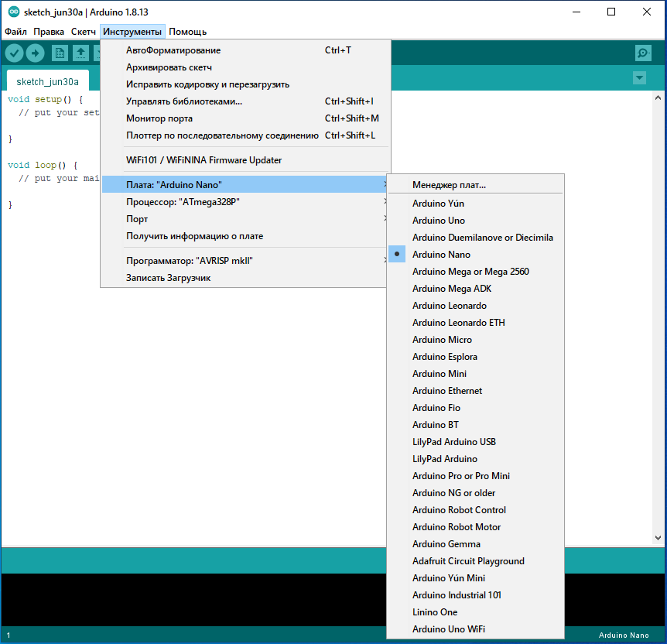Click the editor scrollbar up arrow
Viewport: 667px width, 644px height.
point(658,97)
